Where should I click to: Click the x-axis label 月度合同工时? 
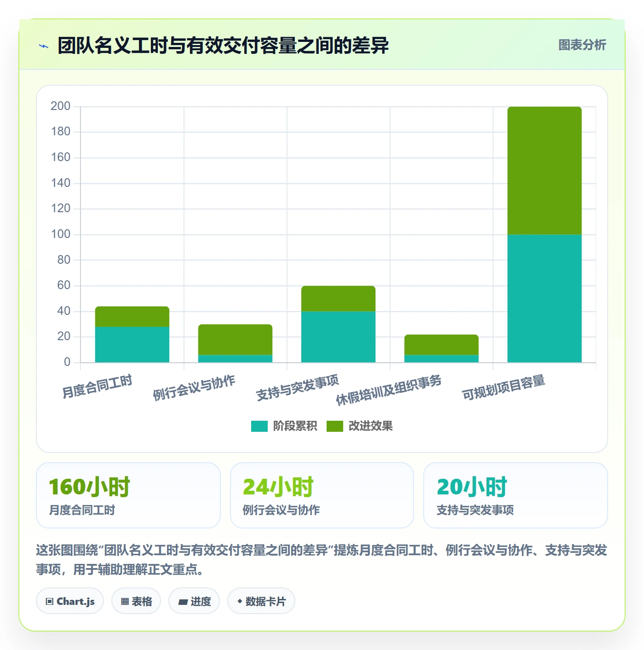click(97, 387)
